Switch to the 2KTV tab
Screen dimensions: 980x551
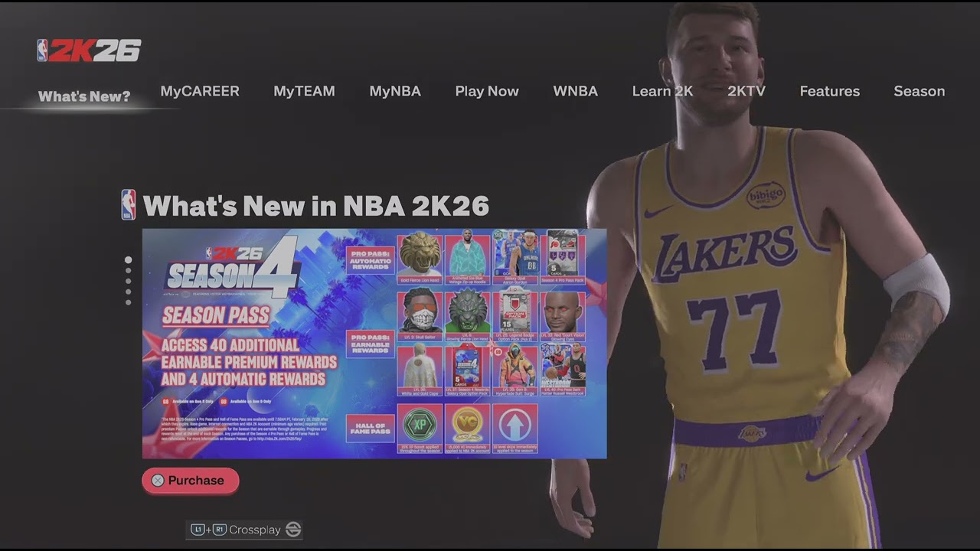(x=746, y=91)
